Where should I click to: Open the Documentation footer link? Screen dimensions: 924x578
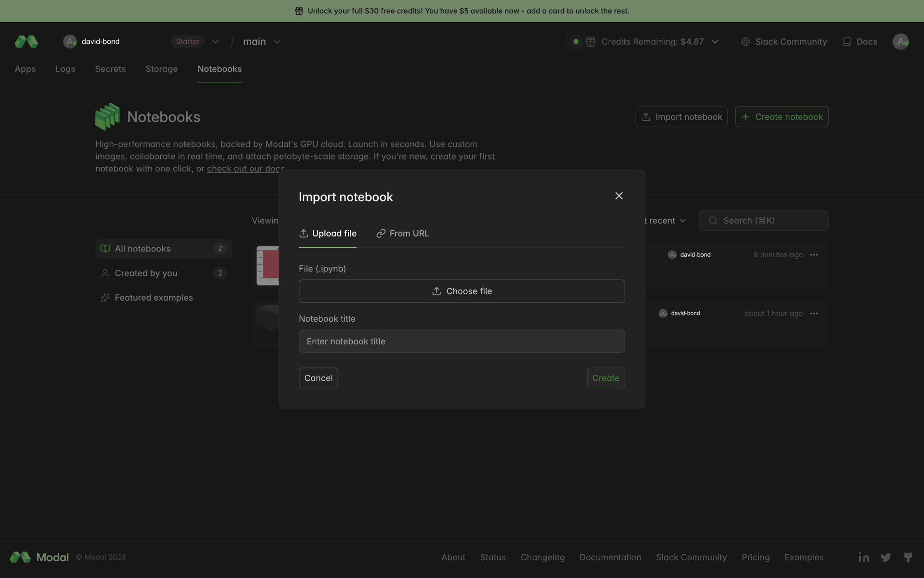tap(610, 557)
